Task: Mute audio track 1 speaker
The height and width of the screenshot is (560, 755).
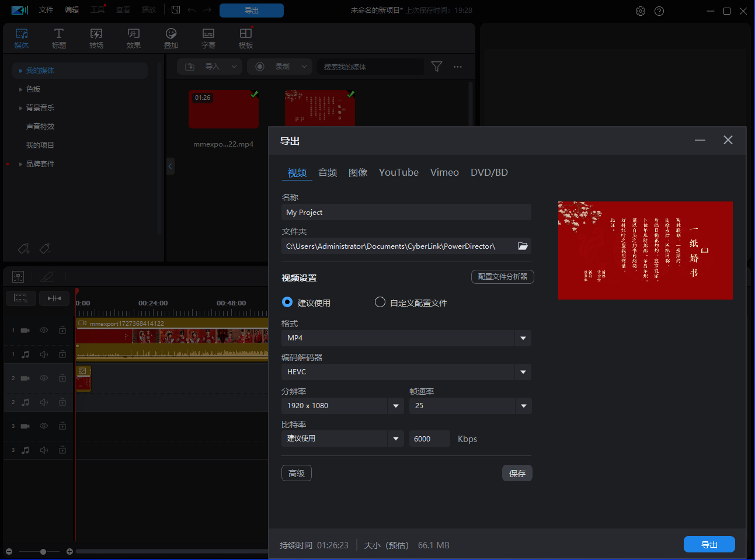Action: [44, 354]
